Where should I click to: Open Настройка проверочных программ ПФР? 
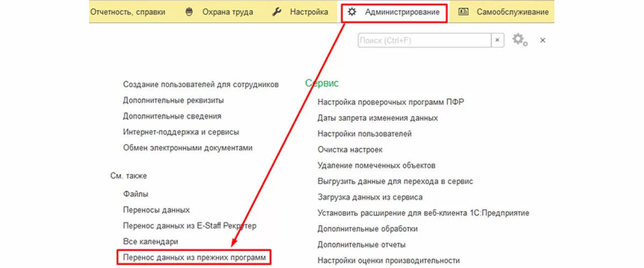(x=391, y=102)
